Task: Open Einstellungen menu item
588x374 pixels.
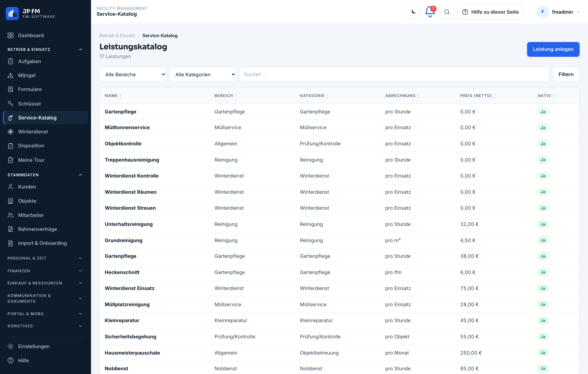Action: (x=45, y=346)
